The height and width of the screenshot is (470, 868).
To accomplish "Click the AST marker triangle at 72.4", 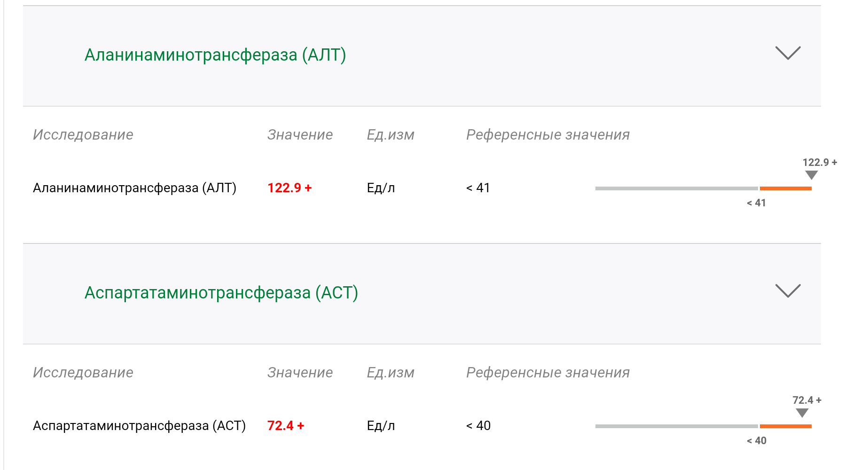I will pos(802,413).
